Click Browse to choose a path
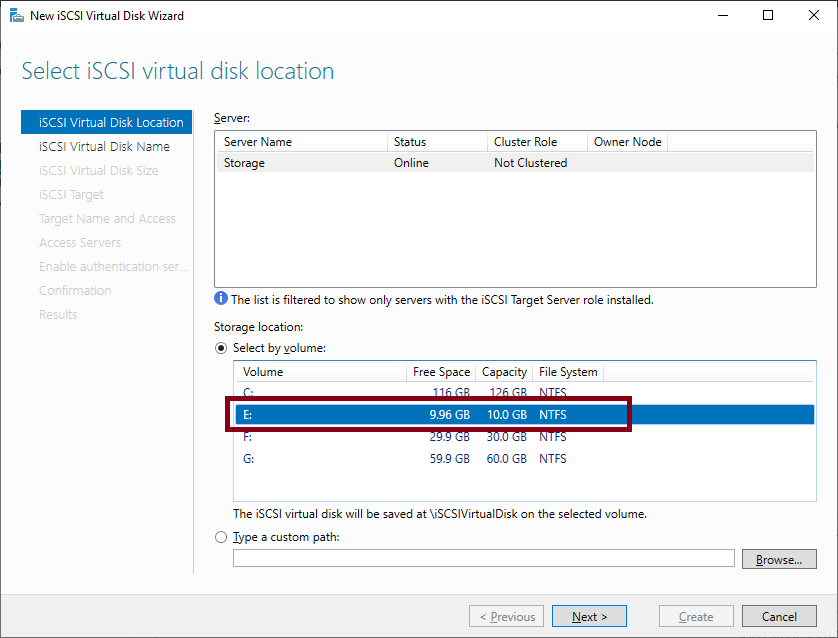The height and width of the screenshot is (638, 838). [779, 559]
